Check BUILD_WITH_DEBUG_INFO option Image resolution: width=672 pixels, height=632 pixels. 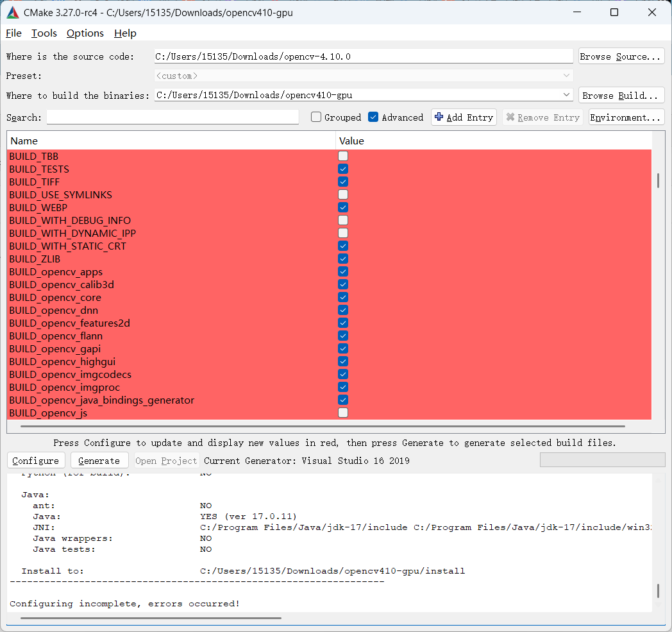tap(342, 220)
